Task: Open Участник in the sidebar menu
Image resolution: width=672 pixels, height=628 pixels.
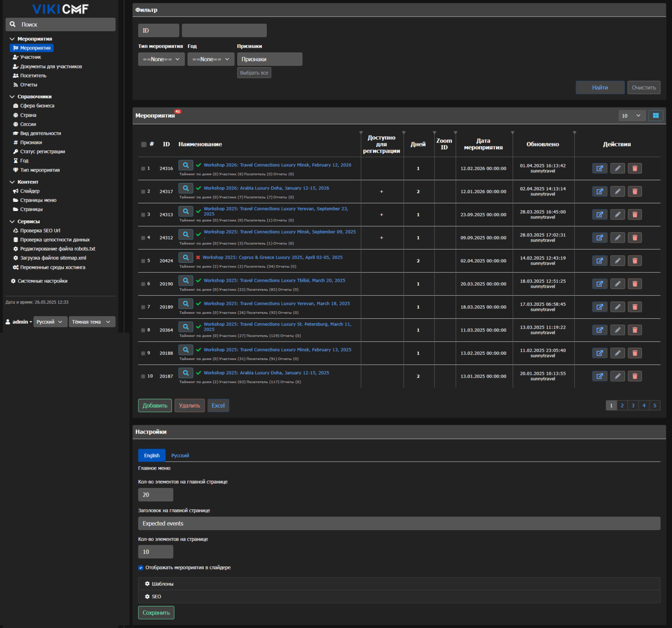Action: coord(31,57)
